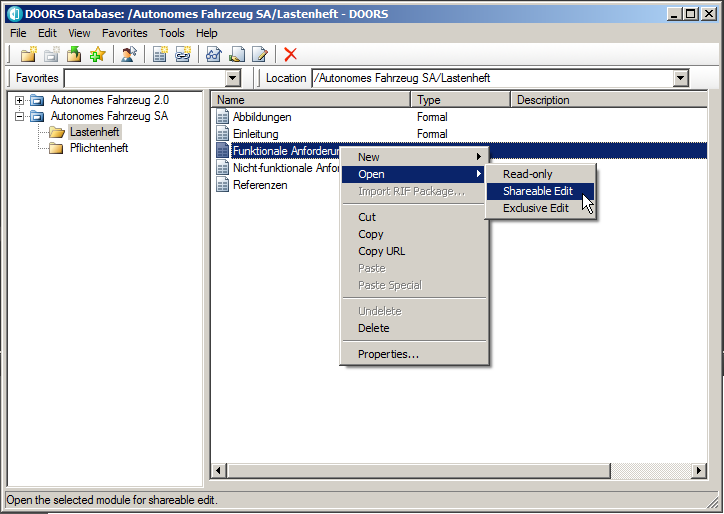Open the Location path dropdown
This screenshot has width=724, height=514.
pyautogui.click(x=681, y=78)
